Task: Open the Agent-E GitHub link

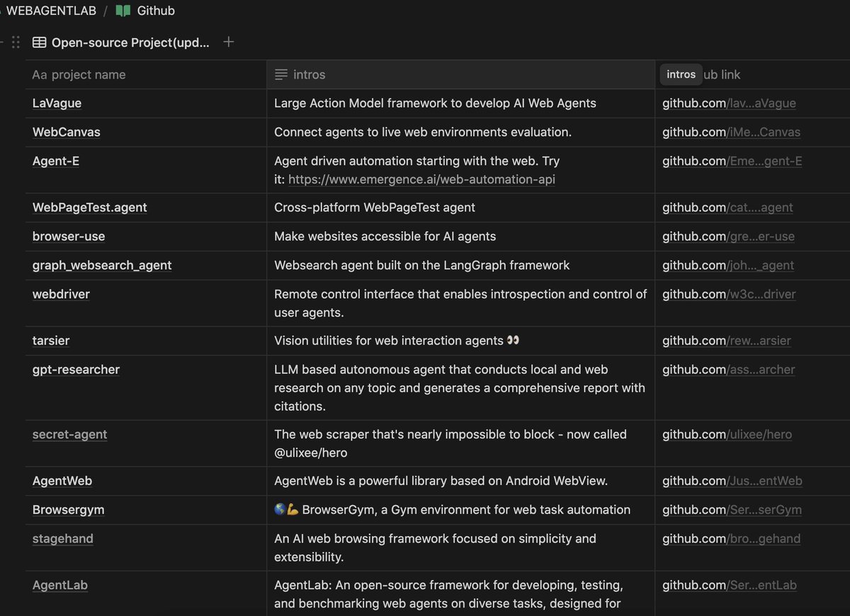Action: [x=732, y=161]
